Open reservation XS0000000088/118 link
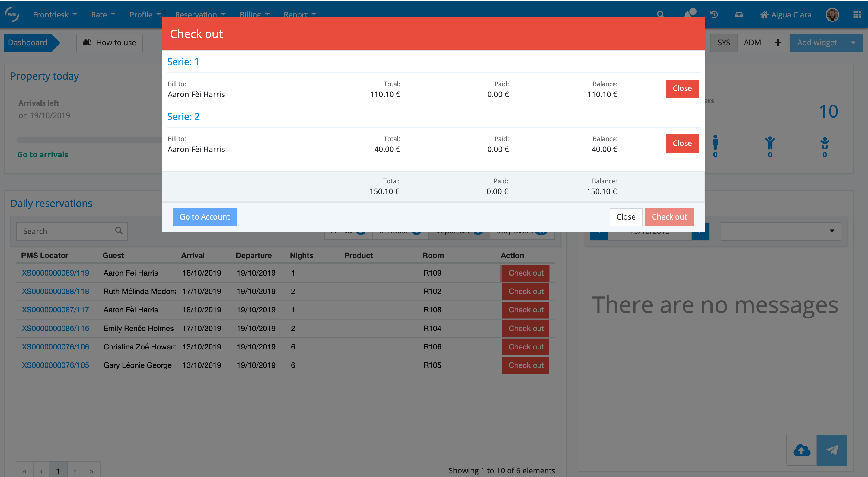Viewport: 868px width, 477px height. [x=56, y=291]
